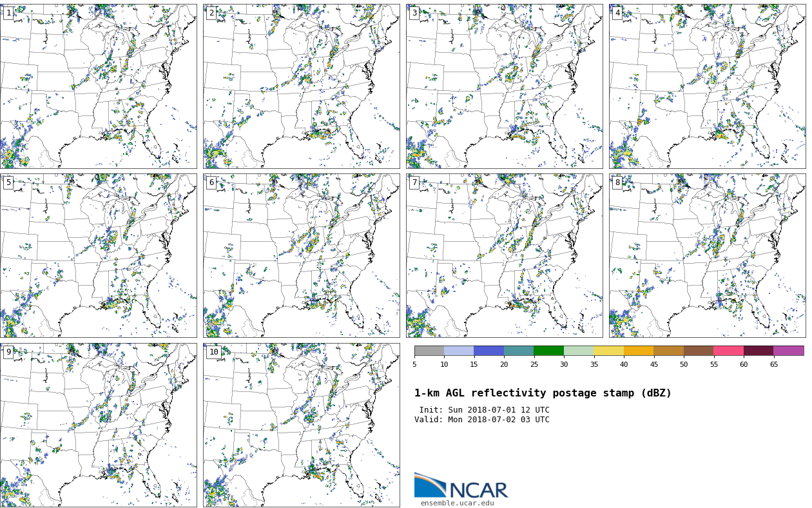
Task: Open ensemble member 7 reflectivity map
Action: tap(504, 255)
